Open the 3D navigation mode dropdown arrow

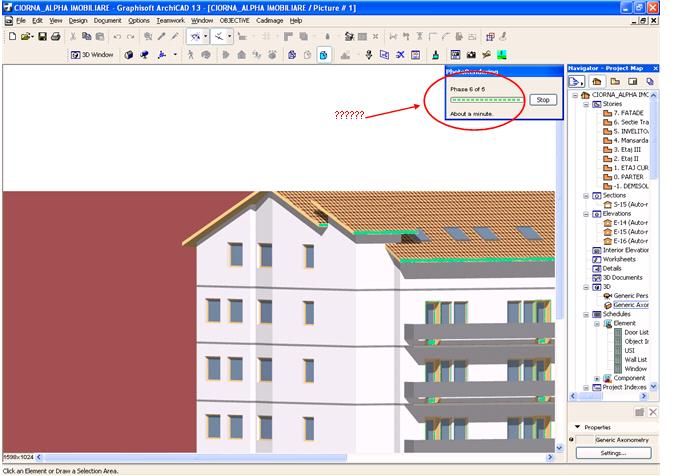(175, 55)
